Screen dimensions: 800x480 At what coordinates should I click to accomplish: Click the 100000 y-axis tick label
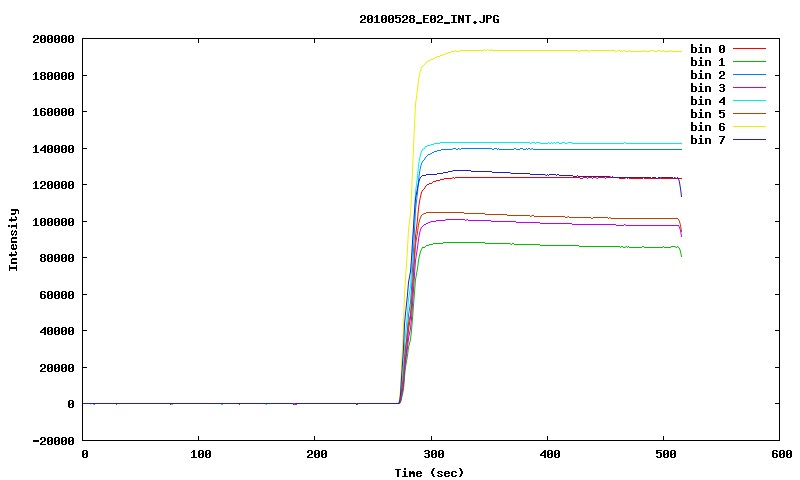(53, 222)
